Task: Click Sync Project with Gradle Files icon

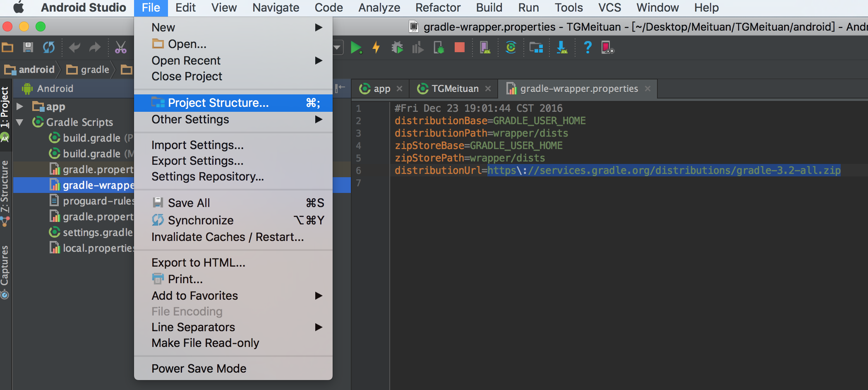Action: point(511,48)
